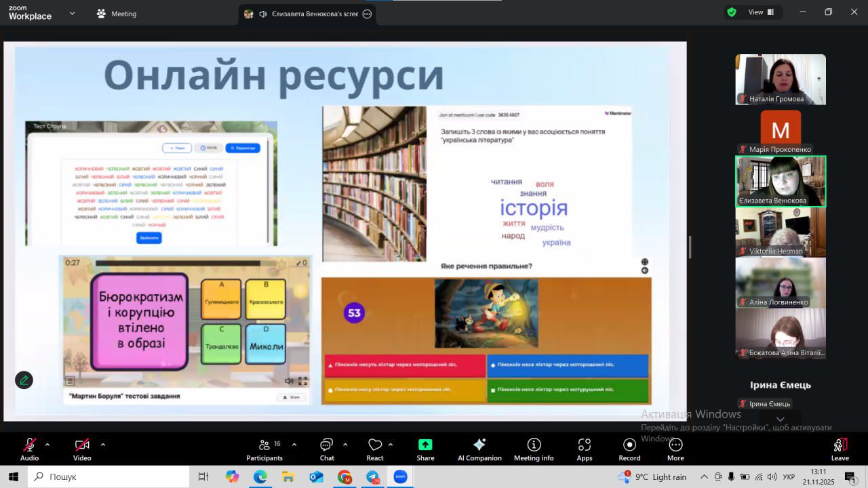Show the Meeting info
This screenshot has width=868, height=488.
tap(534, 449)
